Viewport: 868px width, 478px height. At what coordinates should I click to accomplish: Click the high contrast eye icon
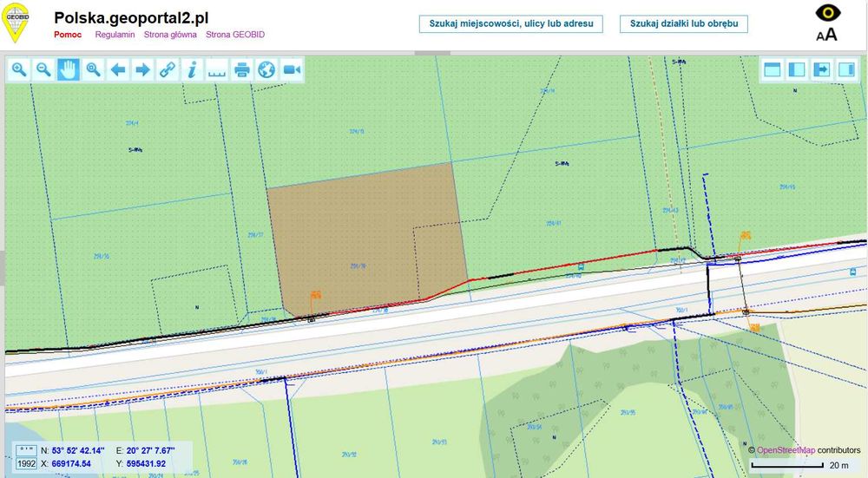[828, 13]
